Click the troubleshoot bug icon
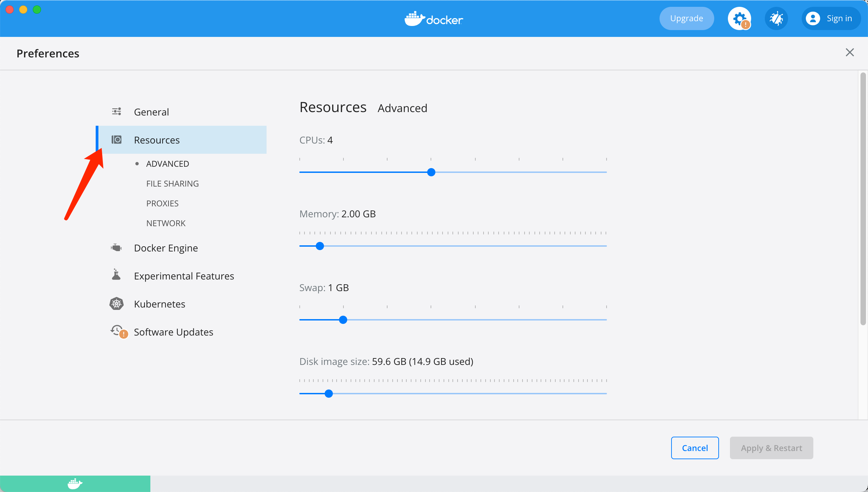 point(776,18)
